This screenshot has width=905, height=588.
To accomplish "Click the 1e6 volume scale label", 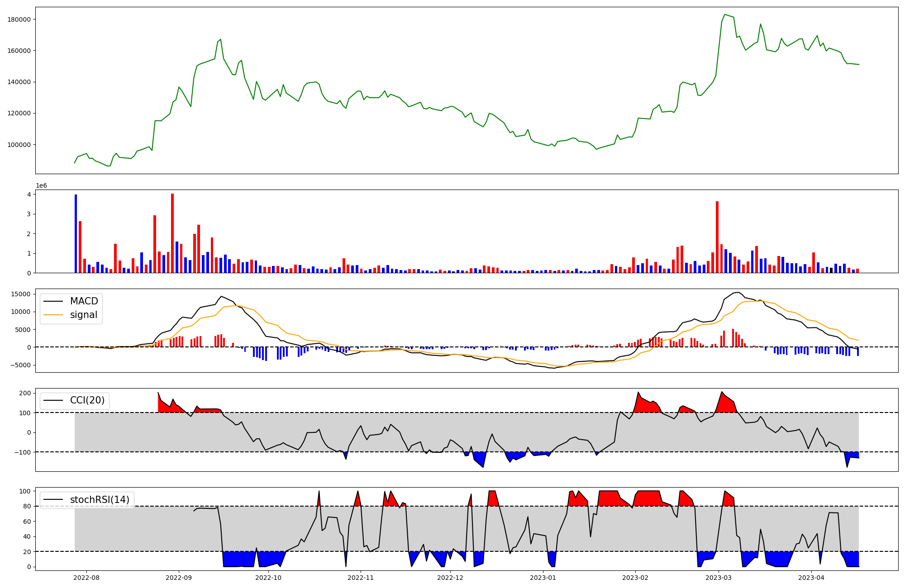I will [x=42, y=186].
